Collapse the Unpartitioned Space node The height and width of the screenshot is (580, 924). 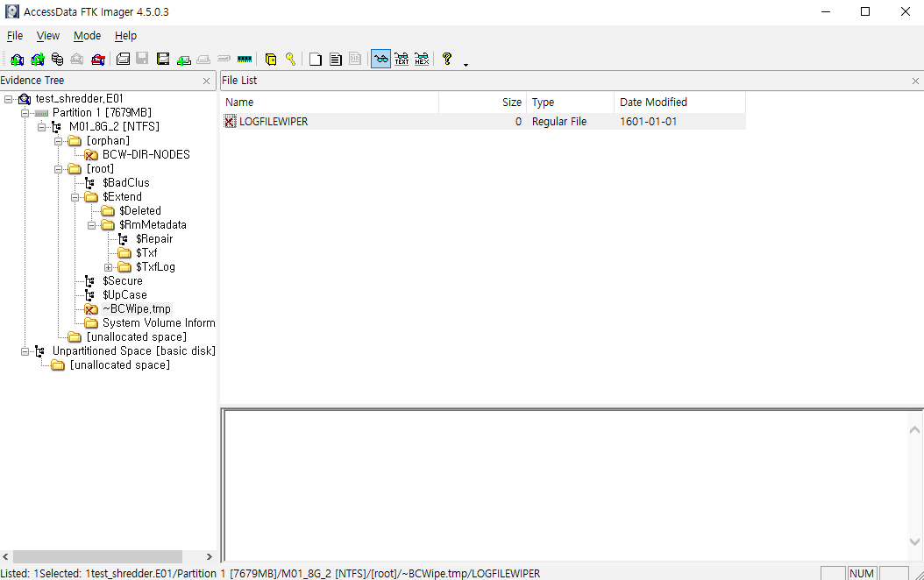click(x=25, y=351)
